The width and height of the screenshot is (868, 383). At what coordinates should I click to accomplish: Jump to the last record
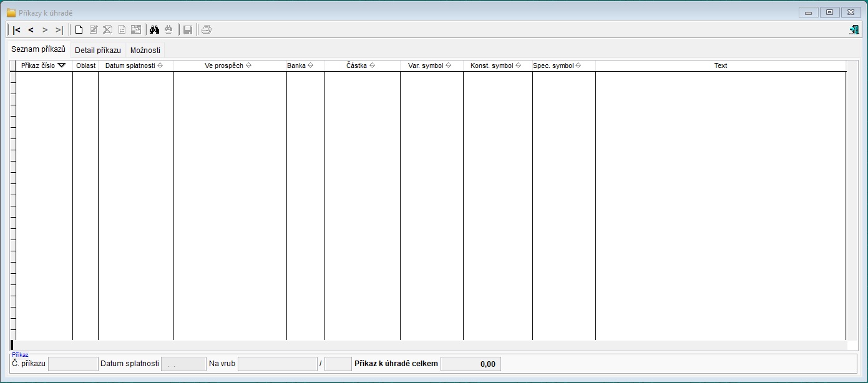click(59, 29)
